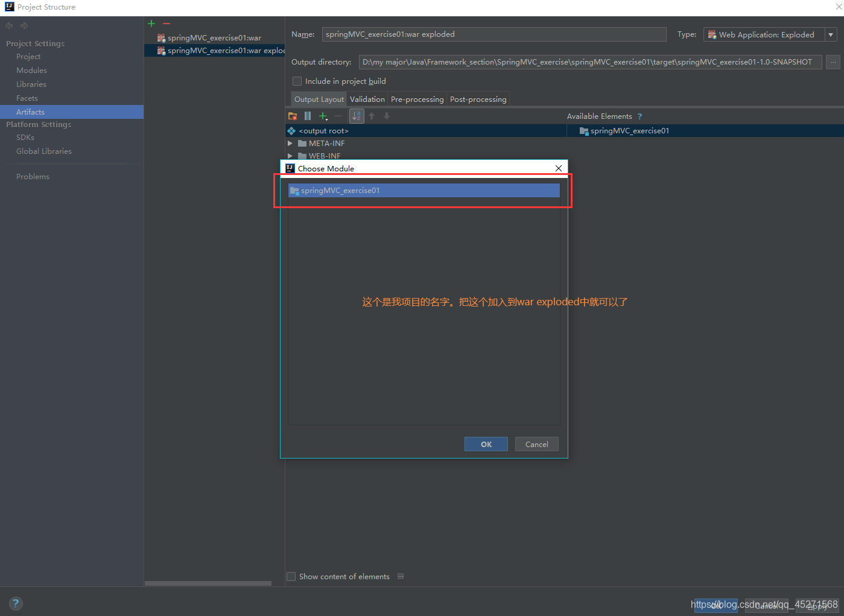Click the browse button beside Output directory
Screen dimensions: 844x616
pyautogui.click(x=833, y=62)
